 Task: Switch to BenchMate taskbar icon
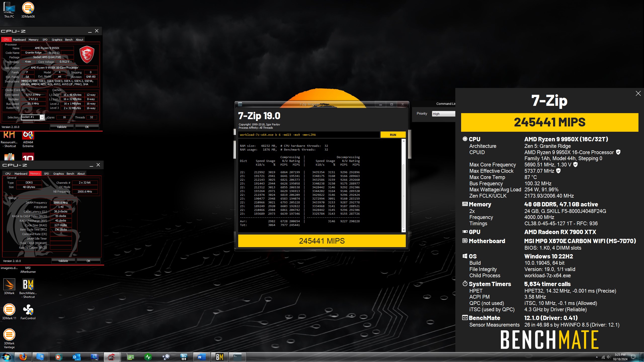click(x=219, y=357)
